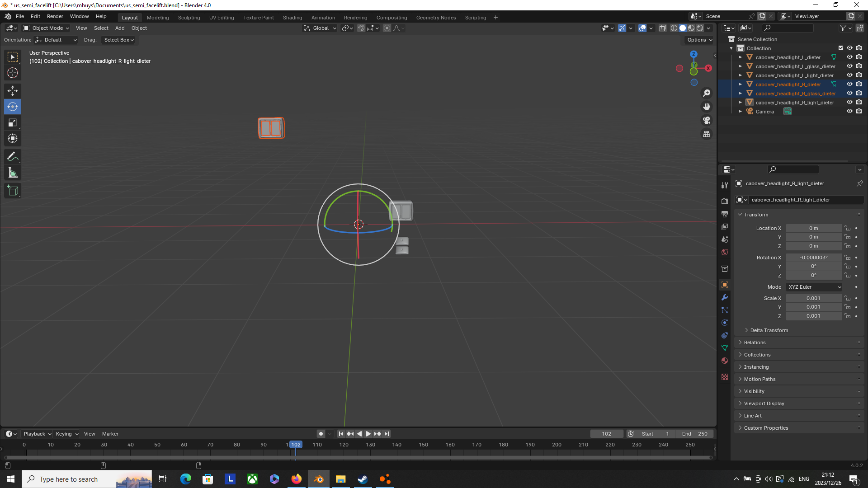Viewport: 868px width, 488px height.
Task: Open the Modifiers properties tab
Action: [725, 297]
